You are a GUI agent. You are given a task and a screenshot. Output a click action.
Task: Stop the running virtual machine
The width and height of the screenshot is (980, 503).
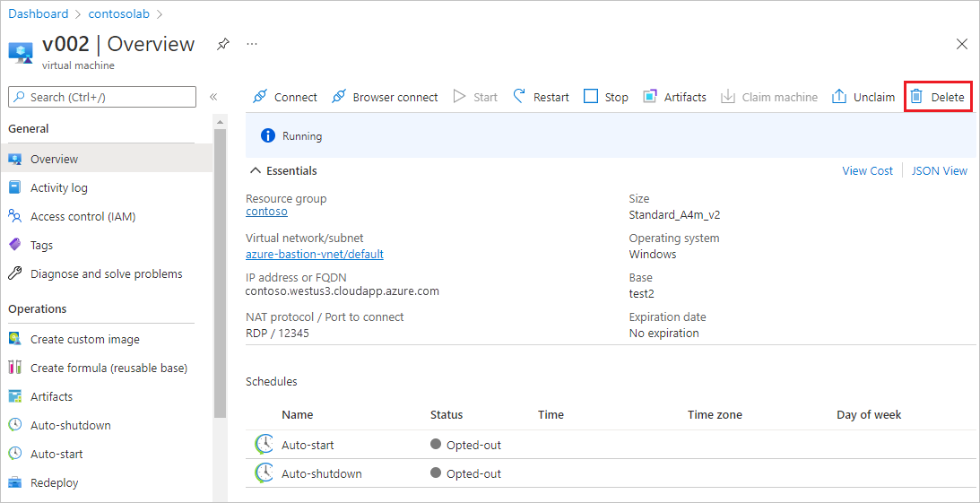[x=605, y=97]
